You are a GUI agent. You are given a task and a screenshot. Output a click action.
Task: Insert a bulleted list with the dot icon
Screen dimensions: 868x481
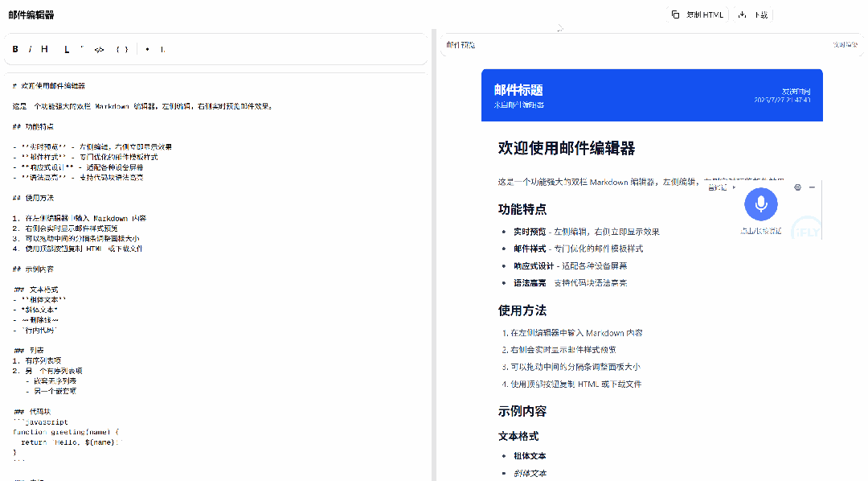147,49
